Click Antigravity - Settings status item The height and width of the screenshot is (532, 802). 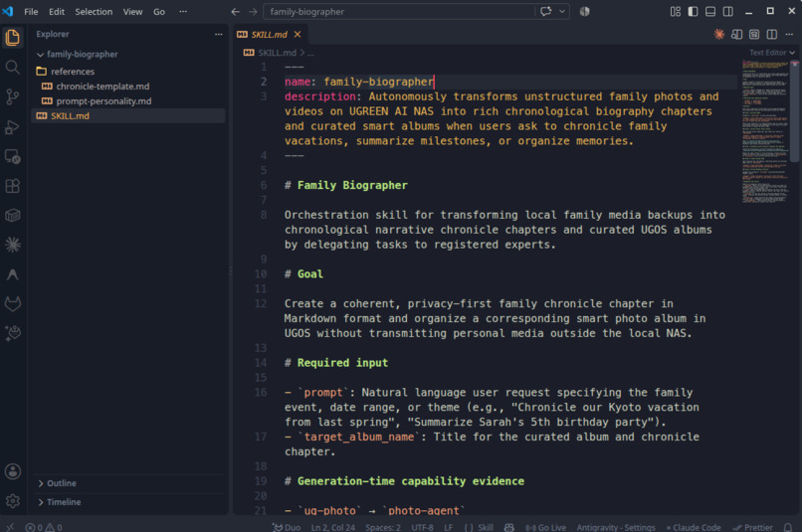[616, 527]
